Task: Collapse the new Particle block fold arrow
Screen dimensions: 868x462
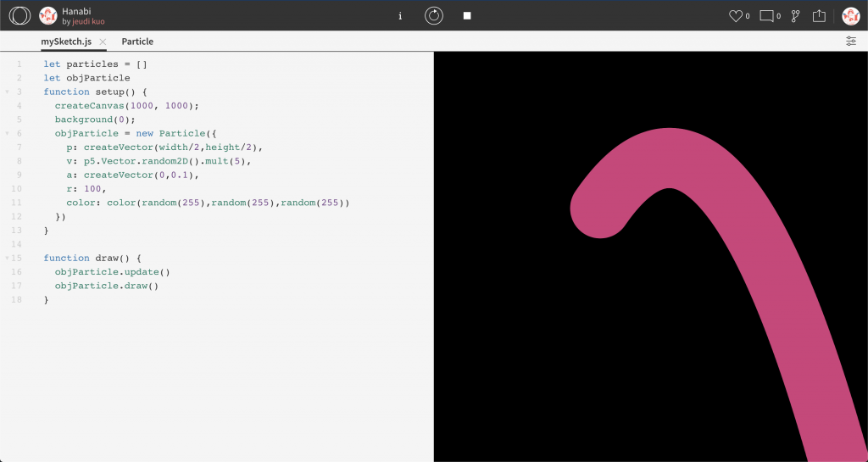Action: coord(7,133)
